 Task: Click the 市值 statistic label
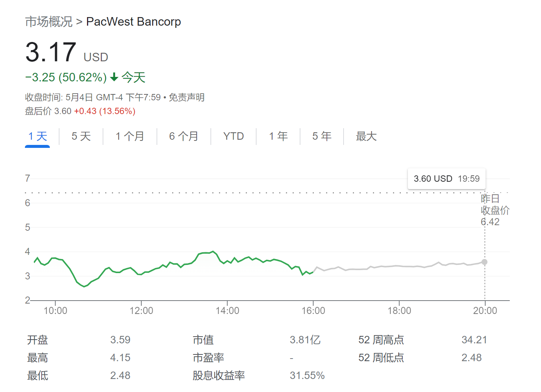pos(203,340)
